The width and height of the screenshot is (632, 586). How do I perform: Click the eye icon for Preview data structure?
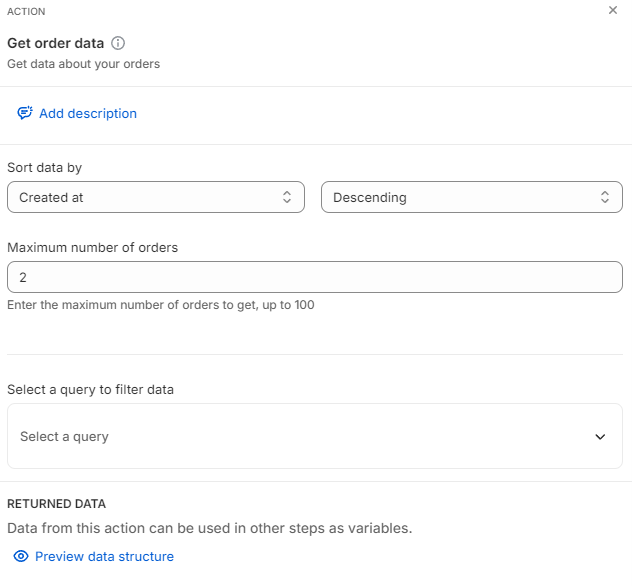(x=21, y=556)
